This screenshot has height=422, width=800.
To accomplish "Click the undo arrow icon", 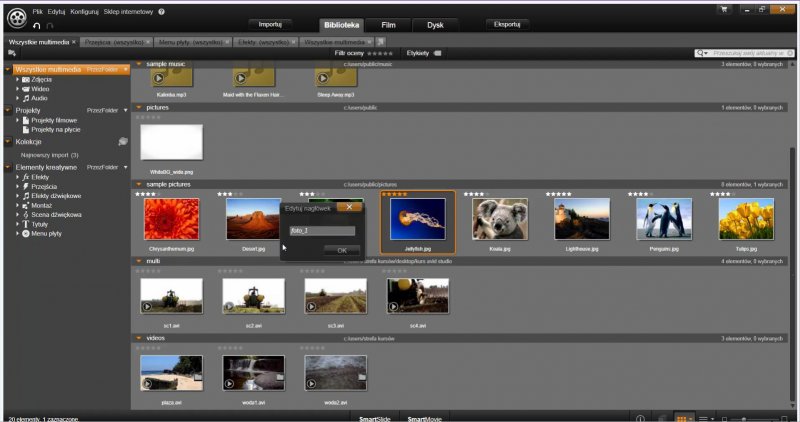I will [x=37, y=25].
